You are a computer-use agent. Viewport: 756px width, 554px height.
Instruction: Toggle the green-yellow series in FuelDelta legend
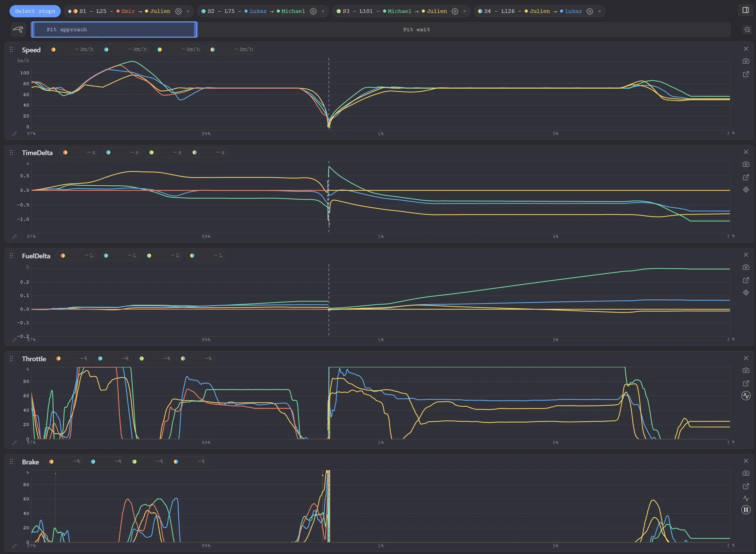click(x=163, y=256)
